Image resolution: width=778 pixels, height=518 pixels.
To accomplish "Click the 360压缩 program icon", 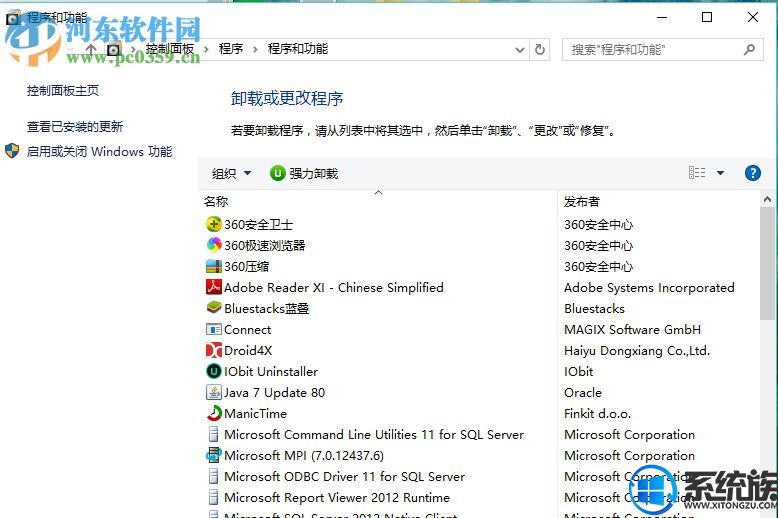I will pos(213,266).
